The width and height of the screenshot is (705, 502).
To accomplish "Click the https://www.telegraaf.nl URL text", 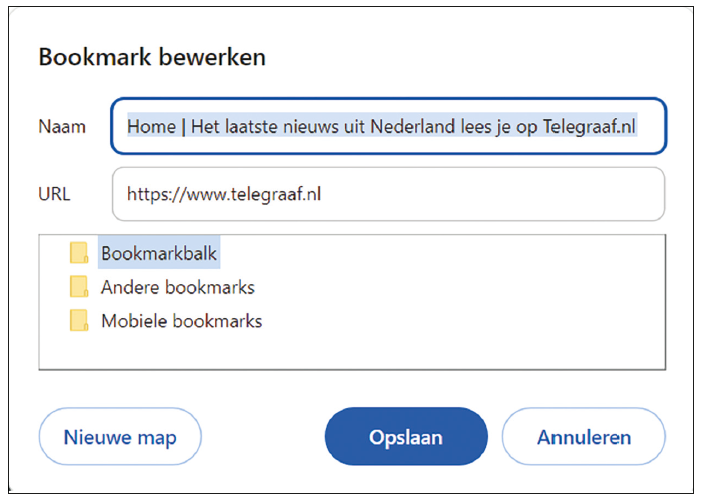I will click(224, 195).
